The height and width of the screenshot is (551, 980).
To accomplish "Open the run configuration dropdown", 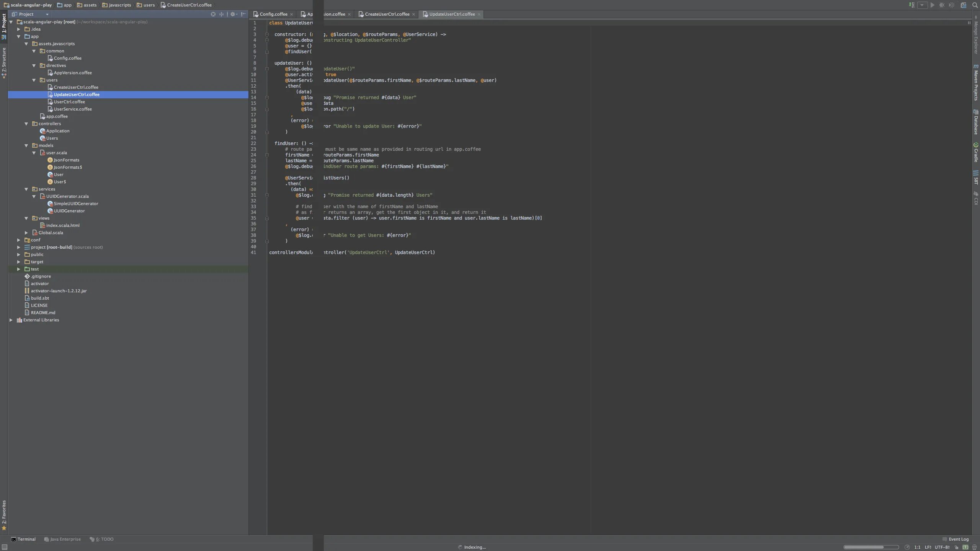I will click(x=922, y=5).
